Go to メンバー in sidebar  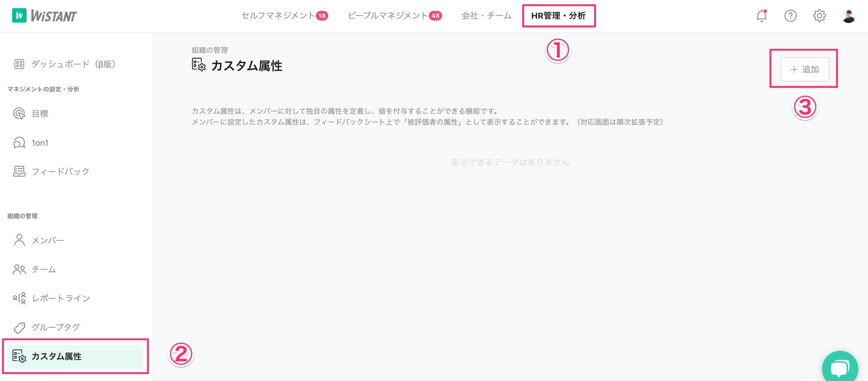(x=48, y=240)
